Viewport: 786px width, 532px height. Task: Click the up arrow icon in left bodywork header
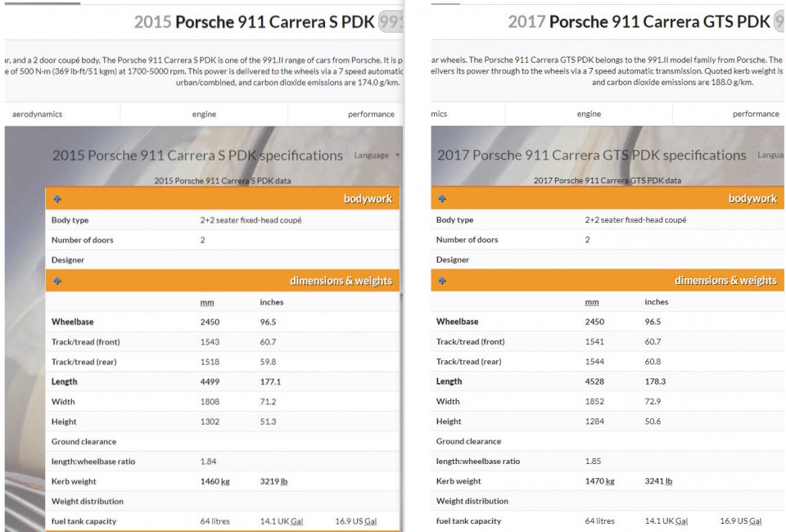pyautogui.click(x=57, y=199)
